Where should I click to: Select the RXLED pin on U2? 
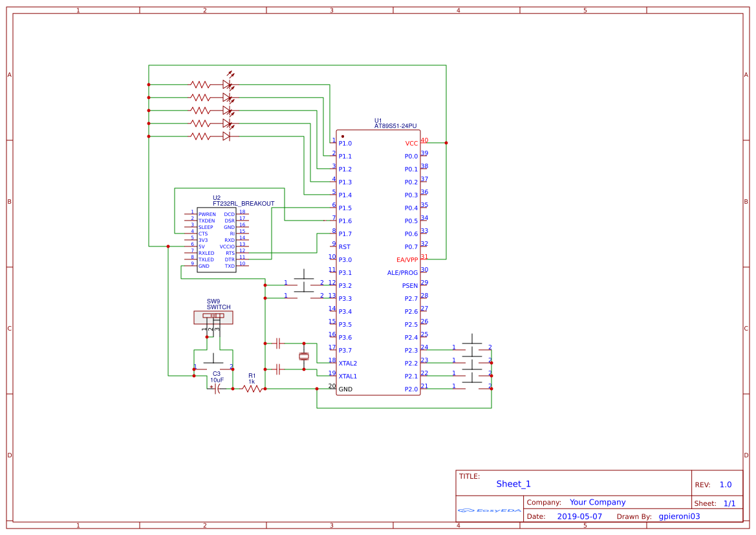206,253
